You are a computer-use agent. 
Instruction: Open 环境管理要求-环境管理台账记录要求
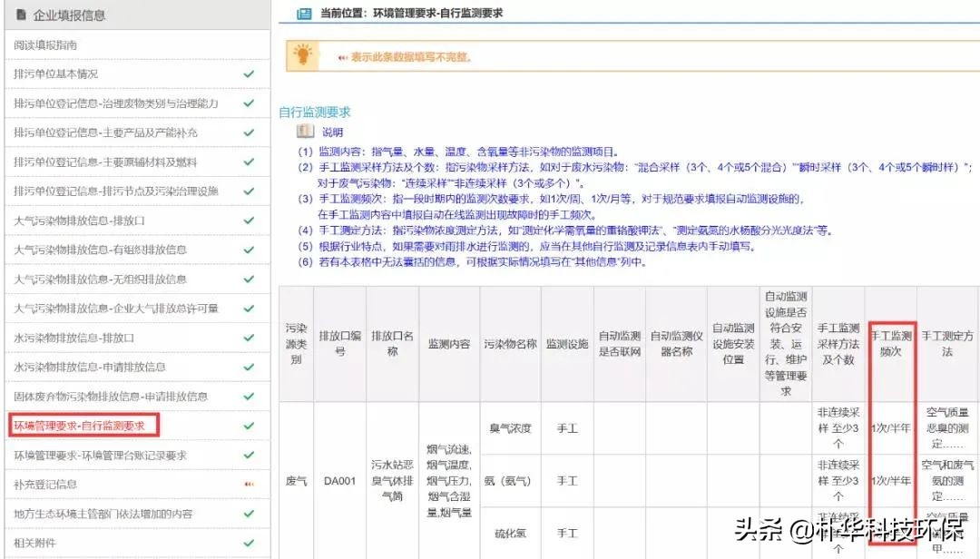[x=100, y=456]
